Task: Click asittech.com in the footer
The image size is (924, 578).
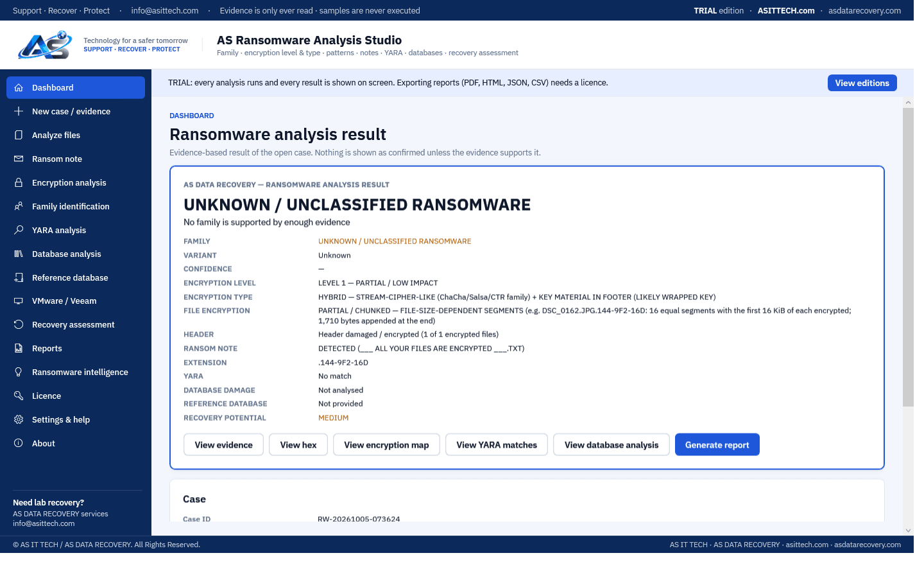Action: click(x=807, y=545)
